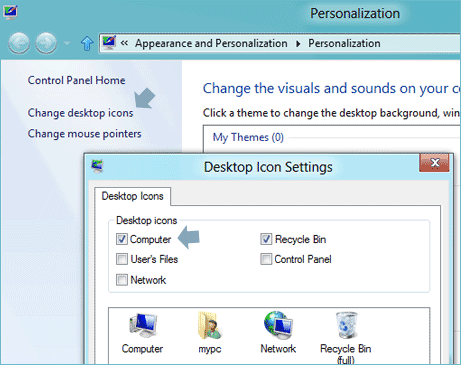Click the address bar Personalization icon
This screenshot has width=461, height=365.
click(x=109, y=43)
